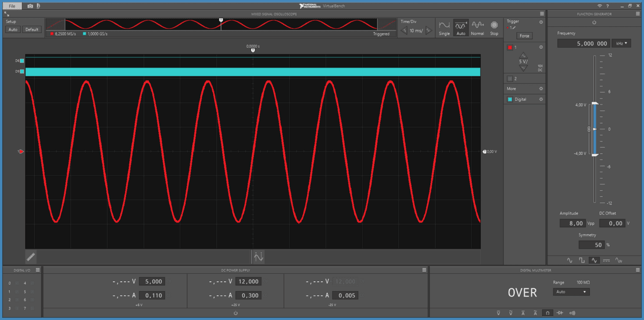
Task: Toggle the Function Generator power
Action: [594, 22]
